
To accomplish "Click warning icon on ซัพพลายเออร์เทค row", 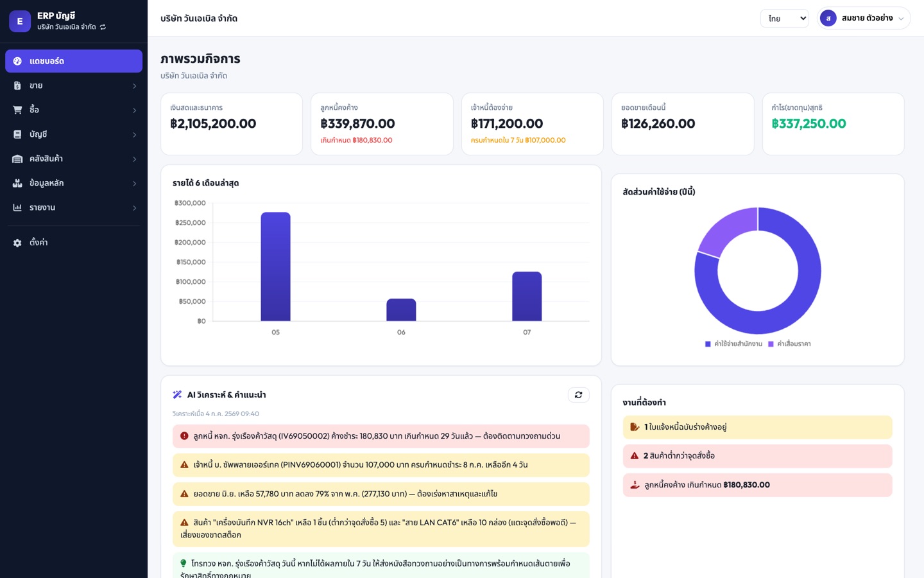I will [x=184, y=465].
